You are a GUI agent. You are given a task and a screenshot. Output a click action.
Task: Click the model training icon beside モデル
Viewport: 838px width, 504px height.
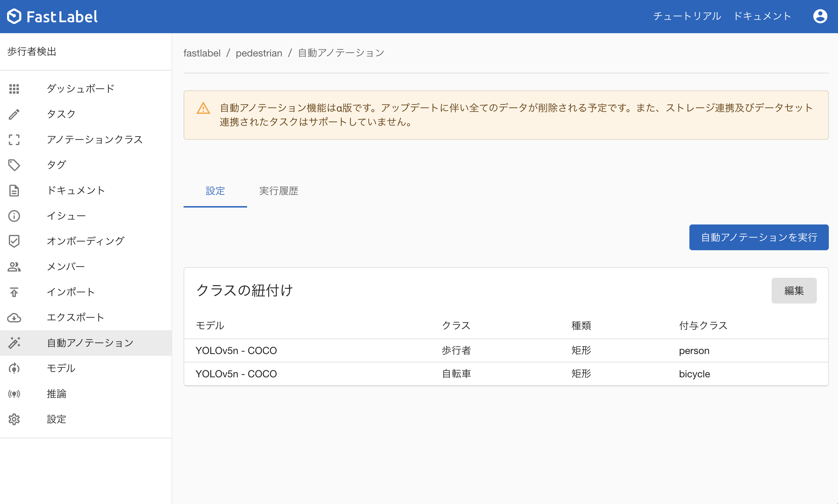tap(14, 368)
